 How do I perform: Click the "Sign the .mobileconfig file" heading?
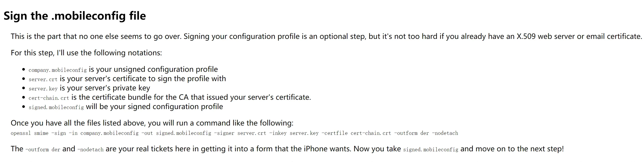[75, 16]
